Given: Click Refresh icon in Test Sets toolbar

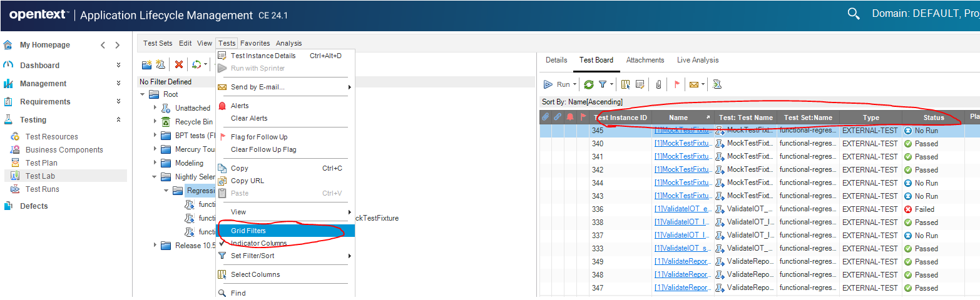Looking at the screenshot, I should coord(197,64).
